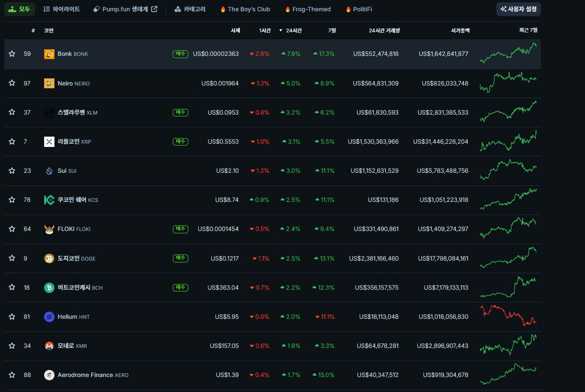
Task: Star the Monero XMR row
Action: point(12,346)
